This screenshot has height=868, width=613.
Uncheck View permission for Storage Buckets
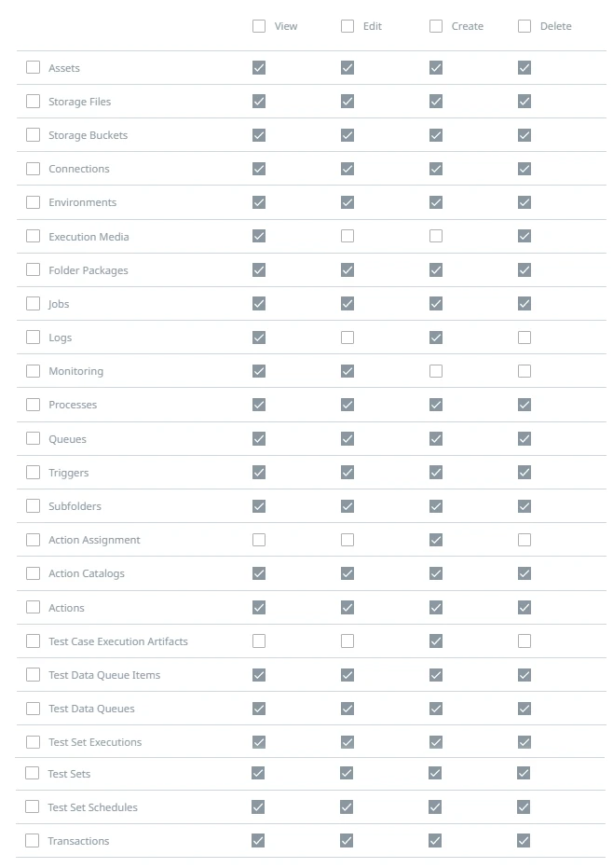(259, 135)
